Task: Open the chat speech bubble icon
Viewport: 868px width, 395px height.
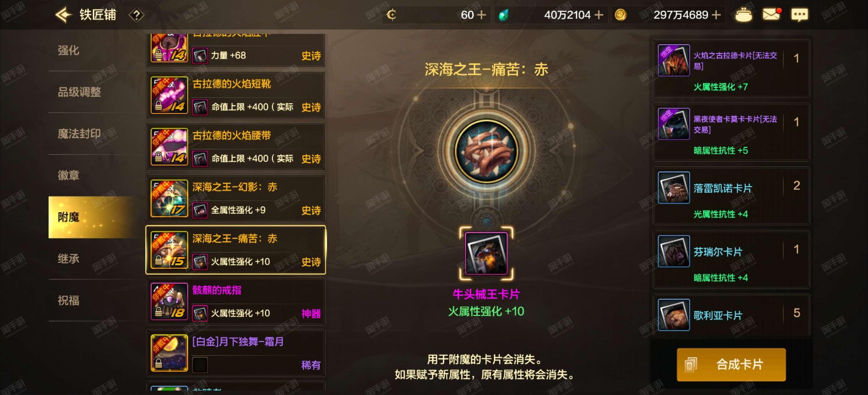Action: point(800,15)
